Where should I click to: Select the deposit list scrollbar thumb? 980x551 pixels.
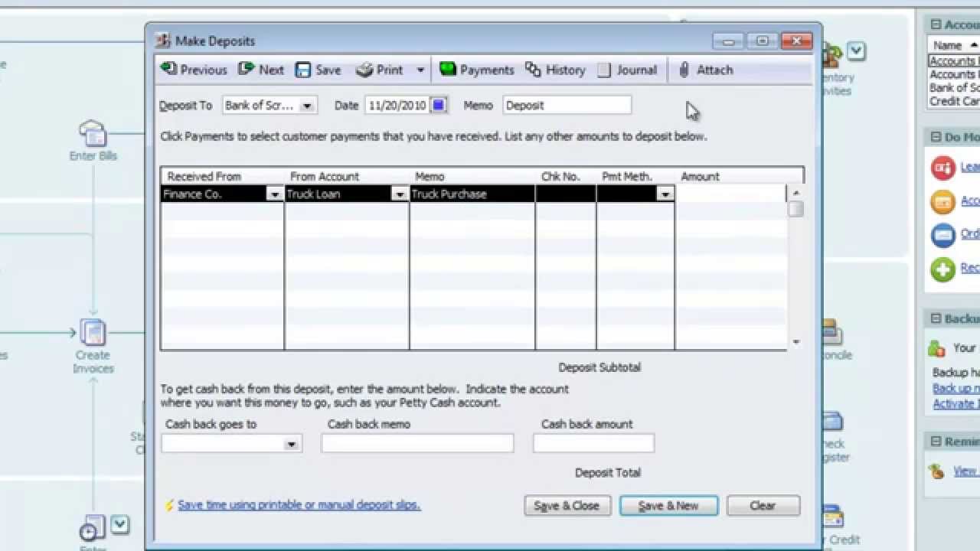click(796, 209)
